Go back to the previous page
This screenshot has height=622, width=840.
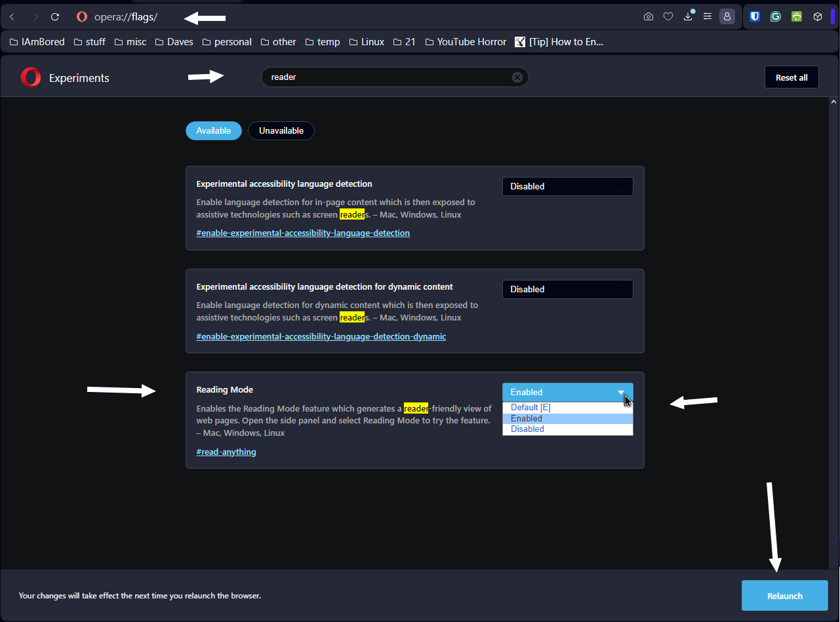tap(12, 16)
